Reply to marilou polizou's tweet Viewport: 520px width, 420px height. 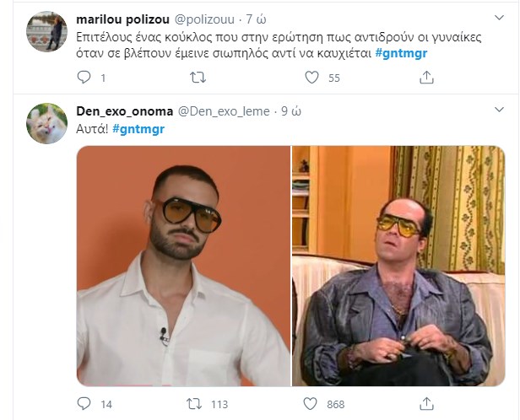tap(84, 78)
